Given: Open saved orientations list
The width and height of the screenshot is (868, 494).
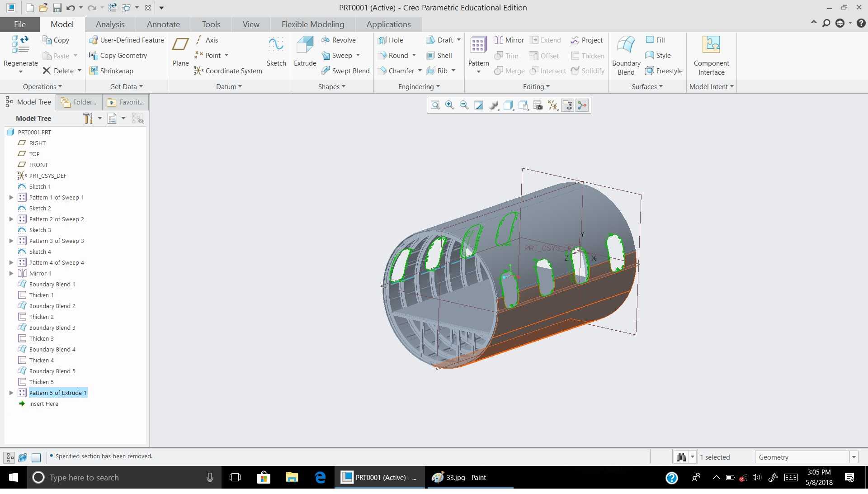Looking at the screenshot, I should 523,105.
